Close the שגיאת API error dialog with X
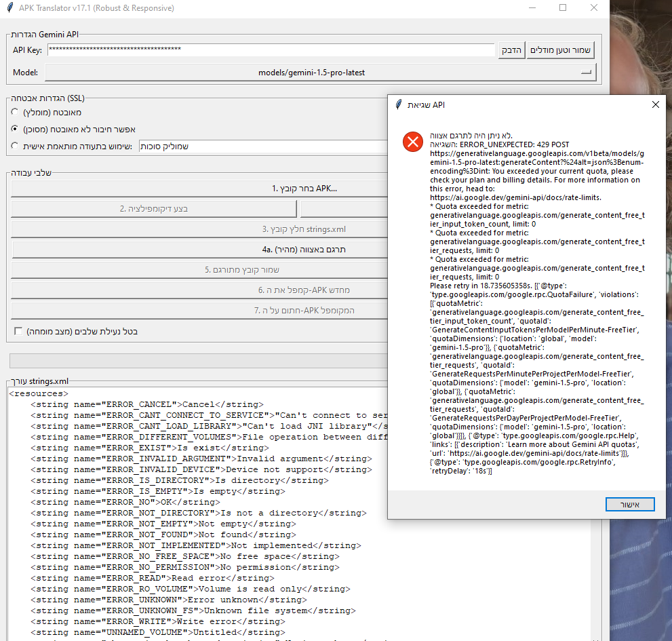The height and width of the screenshot is (641, 672). tap(655, 105)
